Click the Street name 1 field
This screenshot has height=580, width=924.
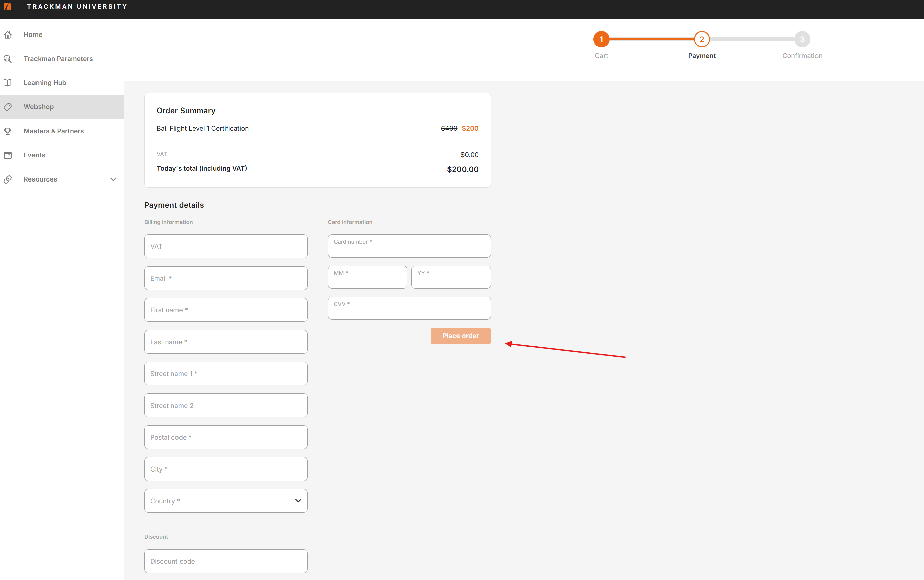[x=226, y=374]
